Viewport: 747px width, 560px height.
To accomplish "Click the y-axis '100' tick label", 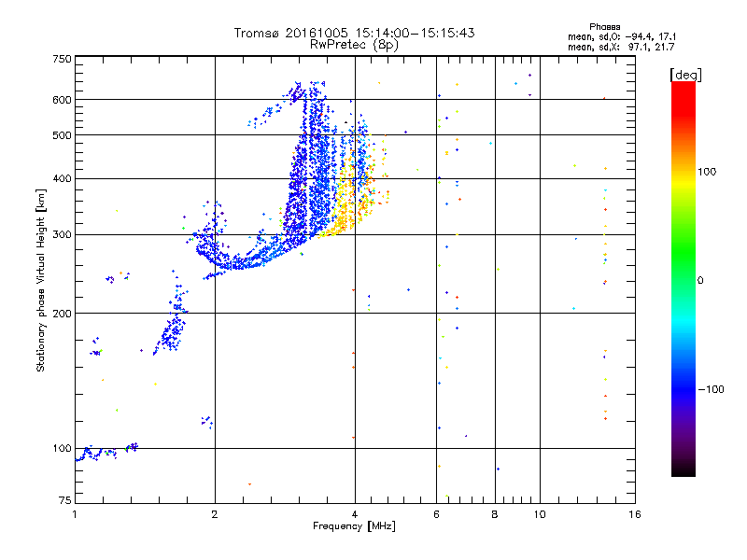I will 62,449.
